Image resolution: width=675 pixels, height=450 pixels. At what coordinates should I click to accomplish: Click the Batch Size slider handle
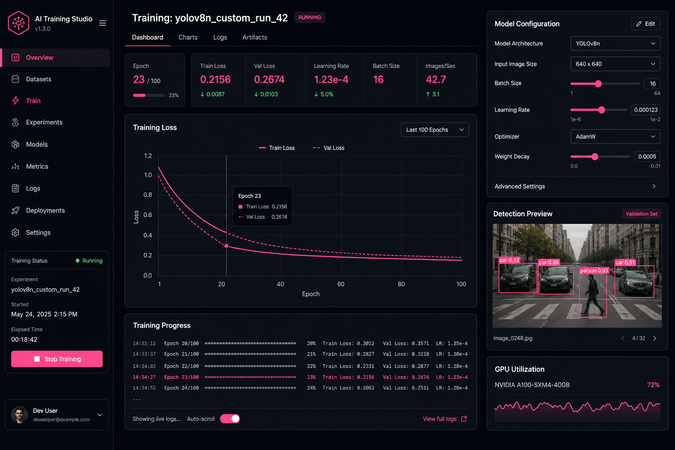tap(598, 84)
